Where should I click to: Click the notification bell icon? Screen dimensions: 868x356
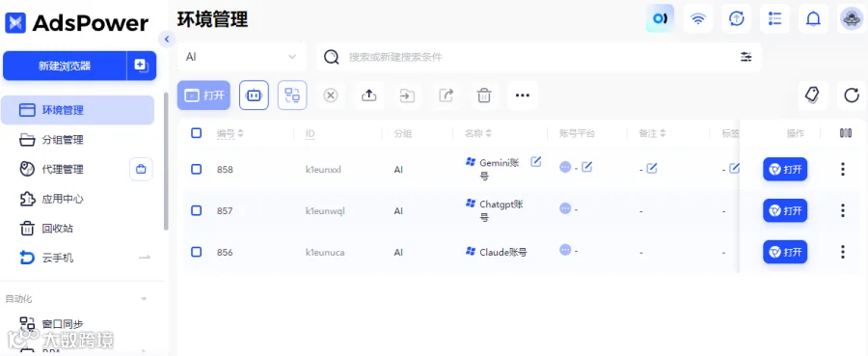click(813, 19)
